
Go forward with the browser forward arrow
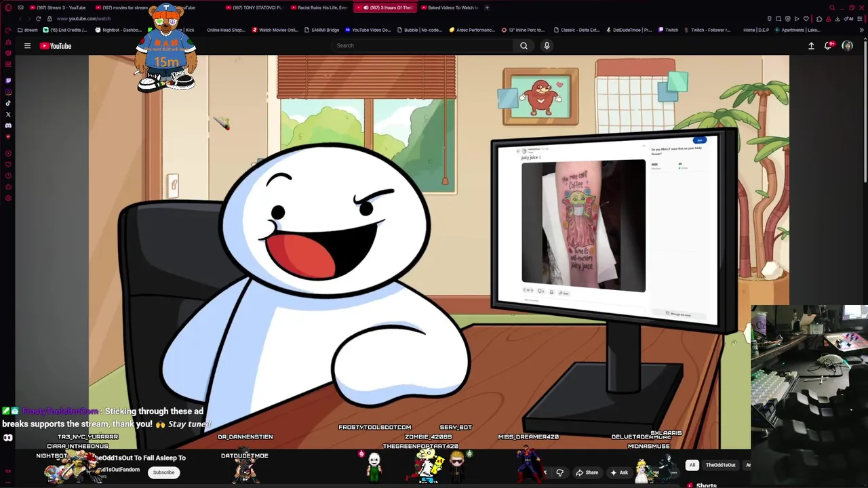point(28,18)
